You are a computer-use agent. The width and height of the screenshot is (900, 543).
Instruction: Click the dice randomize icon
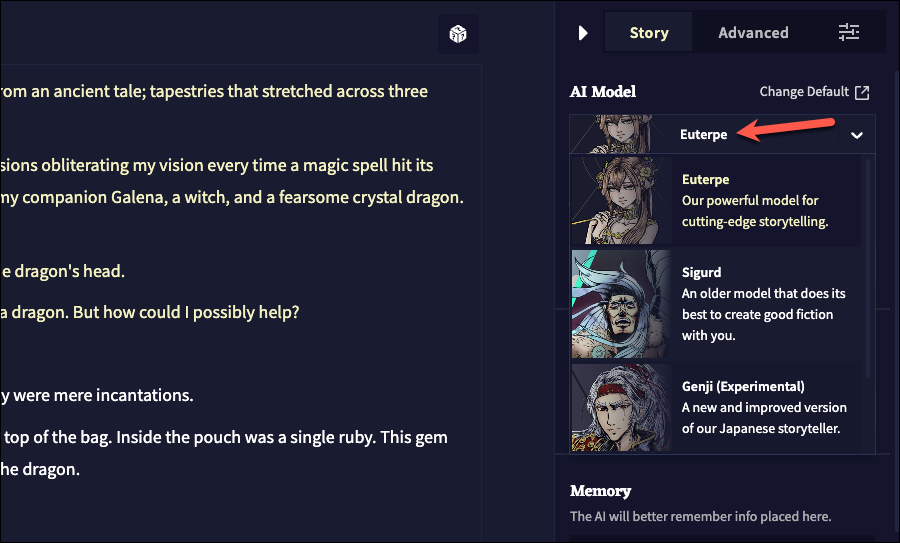pyautogui.click(x=458, y=34)
